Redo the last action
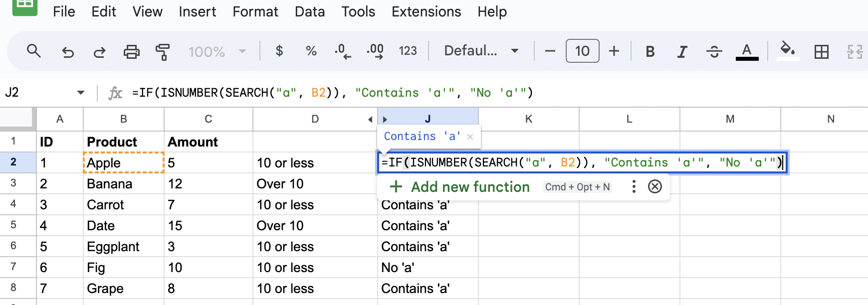Screen dimensions: 868x305 click(x=100, y=51)
